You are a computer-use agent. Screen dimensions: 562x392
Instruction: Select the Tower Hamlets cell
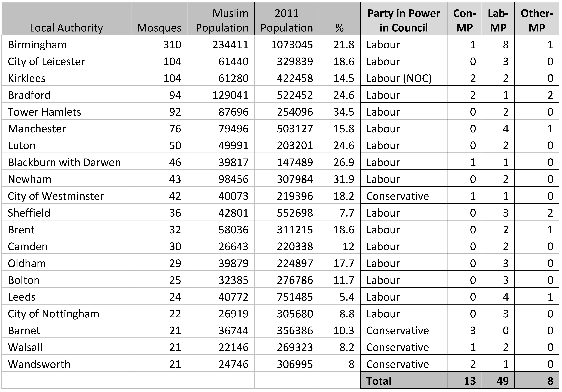click(44, 112)
